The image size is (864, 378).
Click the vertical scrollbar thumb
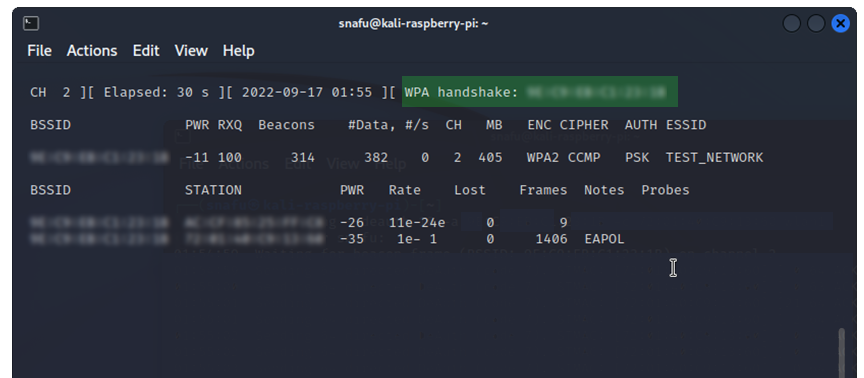(841, 353)
